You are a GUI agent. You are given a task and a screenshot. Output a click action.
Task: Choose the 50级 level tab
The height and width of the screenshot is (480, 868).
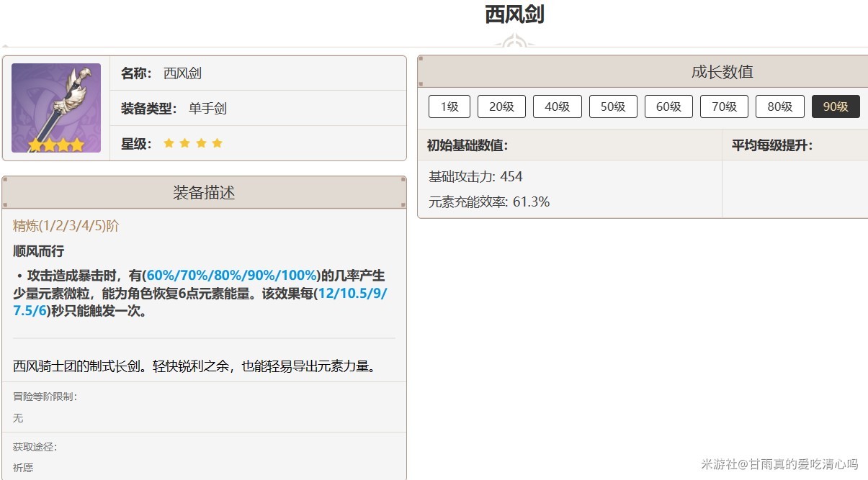pyautogui.click(x=612, y=107)
